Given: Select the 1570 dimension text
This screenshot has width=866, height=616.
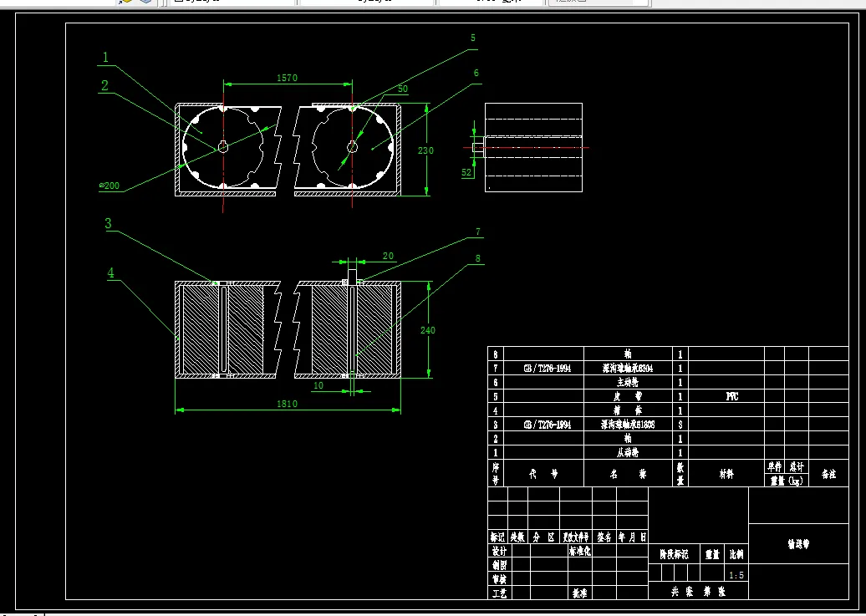Looking at the screenshot, I should (x=288, y=78).
